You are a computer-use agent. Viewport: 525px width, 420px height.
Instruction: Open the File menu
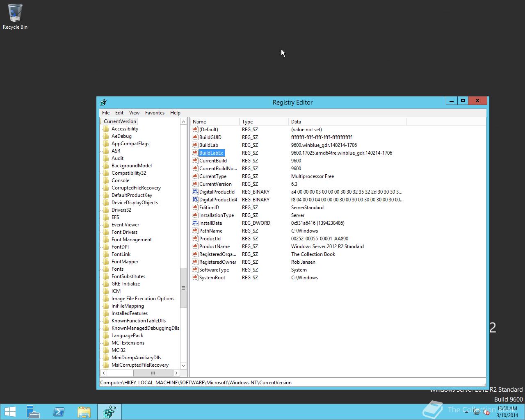point(106,113)
